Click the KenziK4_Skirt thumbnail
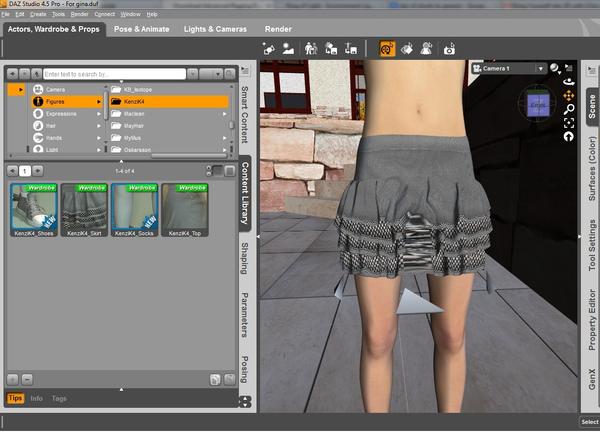The image size is (600, 439). point(84,208)
